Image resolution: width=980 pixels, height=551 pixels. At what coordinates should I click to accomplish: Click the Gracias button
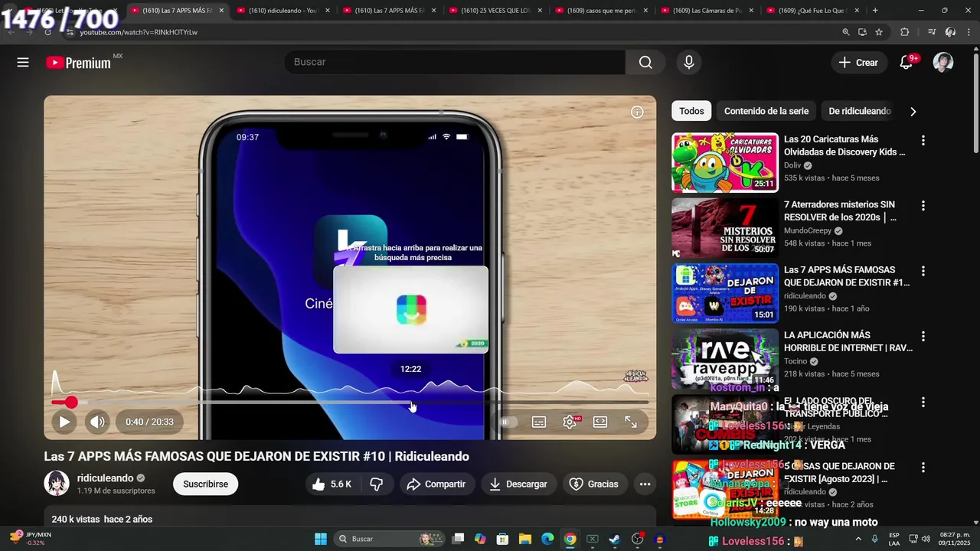pos(594,484)
